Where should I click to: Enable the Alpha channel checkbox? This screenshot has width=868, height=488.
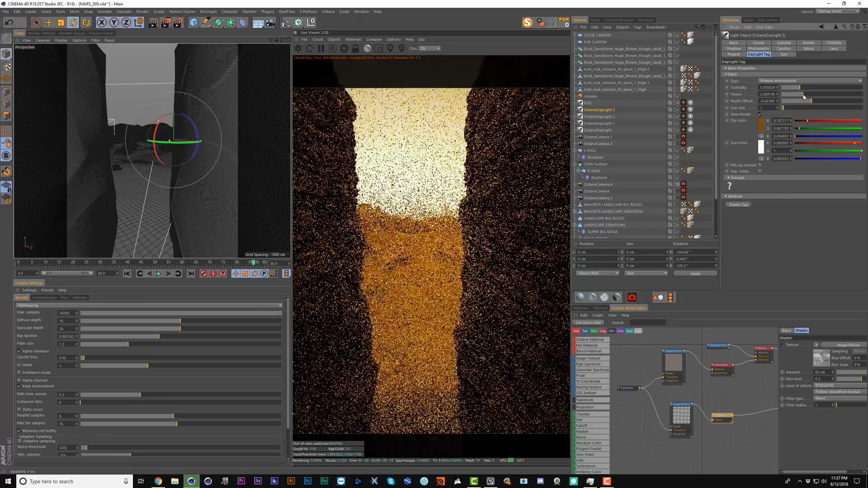[x=19, y=380]
